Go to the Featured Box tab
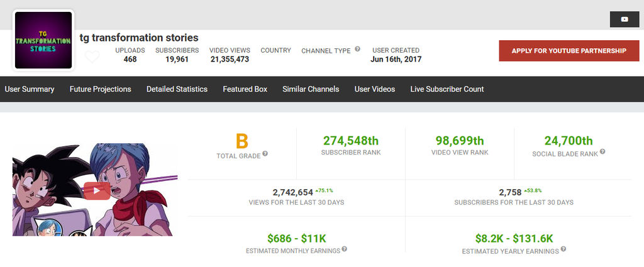The image size is (644, 267). coord(245,89)
